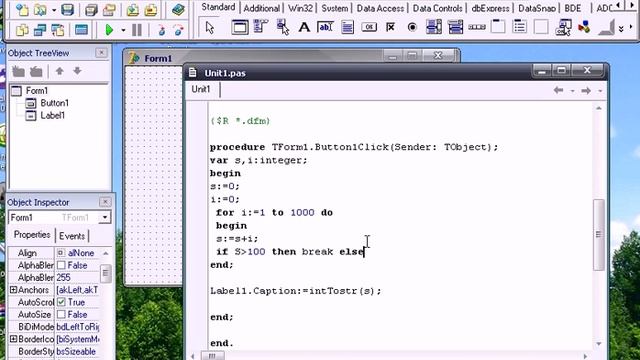Select the ActionList component icon
This screenshot has width=640, height=360.
(x=563, y=27)
